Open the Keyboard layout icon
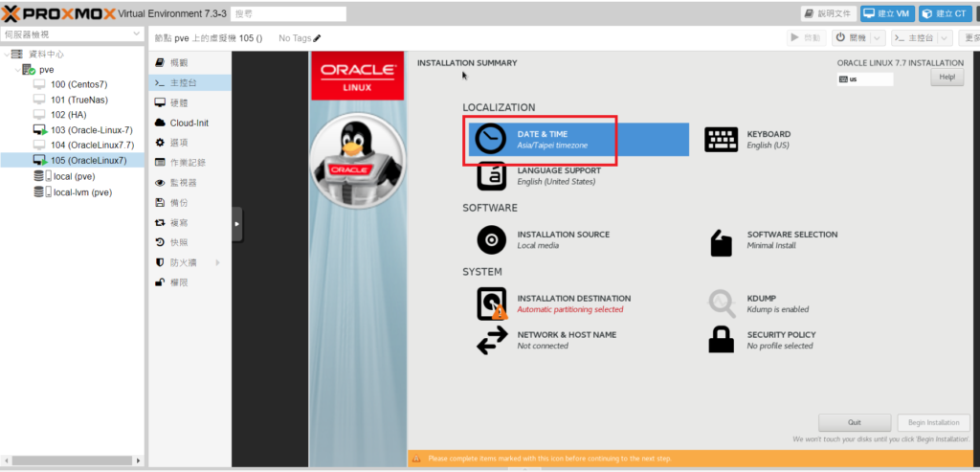 click(x=721, y=140)
